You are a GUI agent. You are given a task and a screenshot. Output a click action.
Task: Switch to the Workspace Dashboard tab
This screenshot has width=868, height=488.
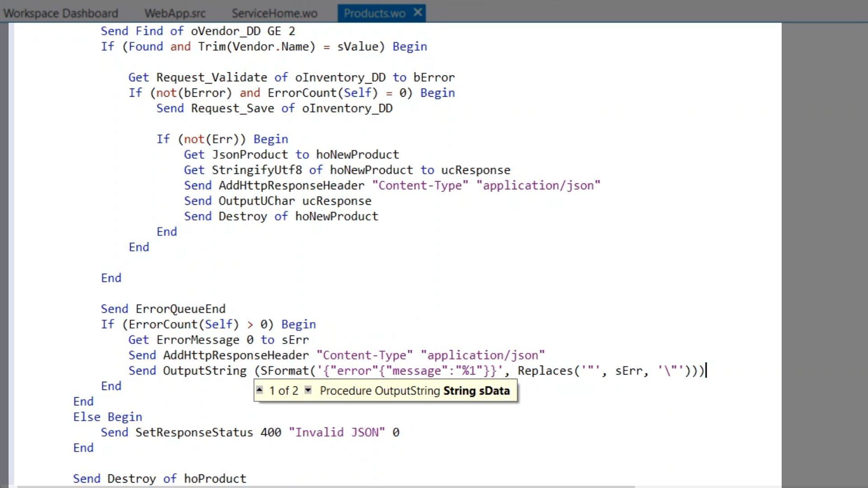pyautogui.click(x=61, y=13)
